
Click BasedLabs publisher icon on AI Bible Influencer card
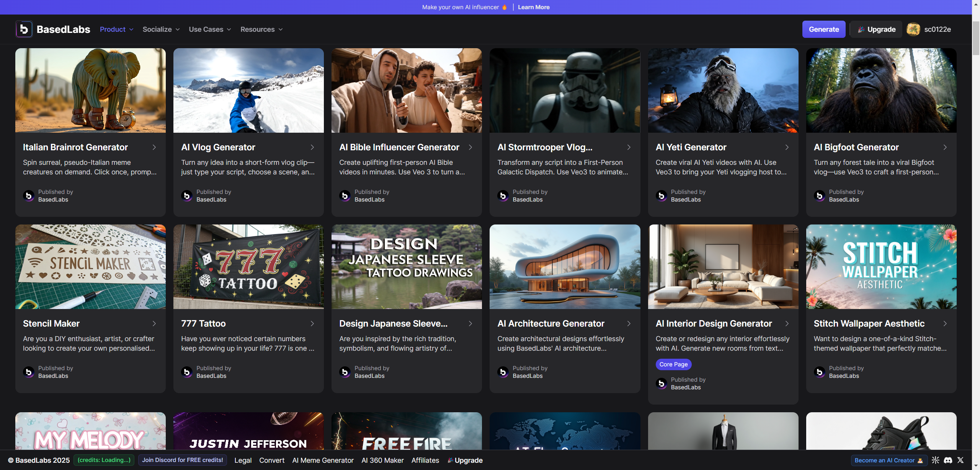[345, 196]
